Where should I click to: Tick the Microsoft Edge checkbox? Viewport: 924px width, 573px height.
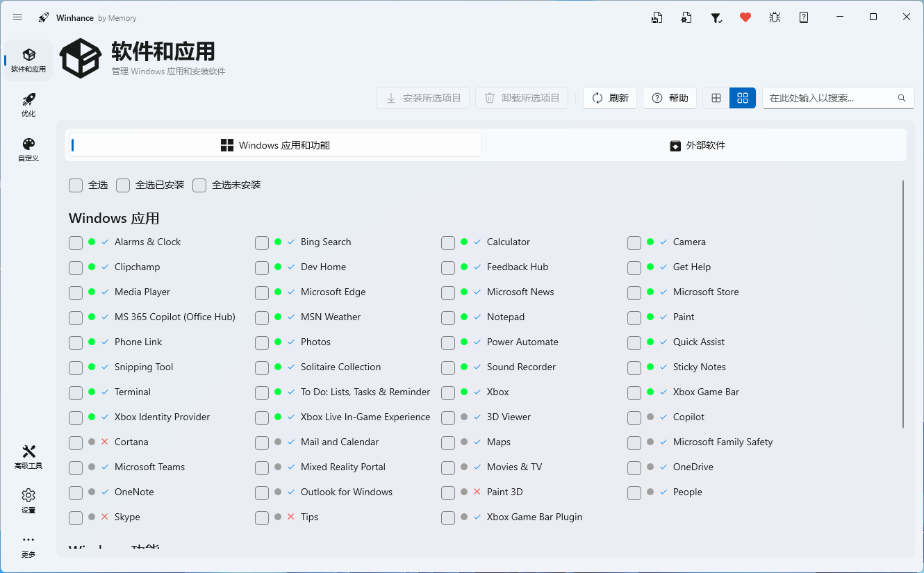pos(262,292)
